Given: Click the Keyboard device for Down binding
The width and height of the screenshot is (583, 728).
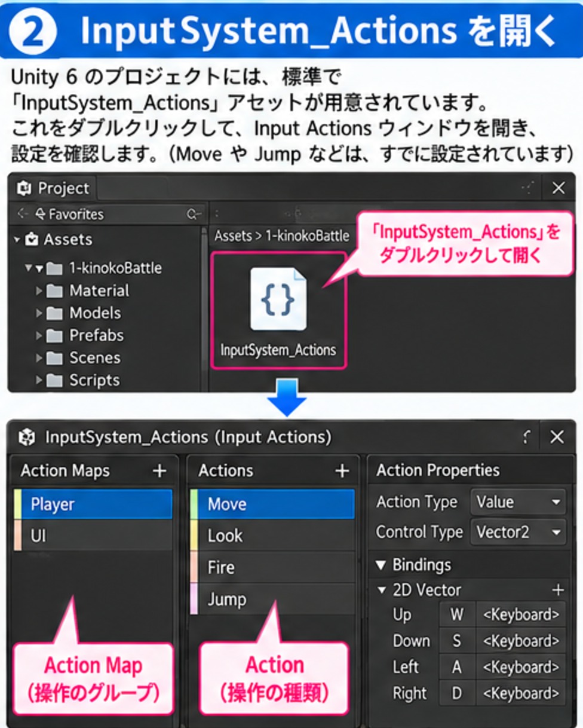Looking at the screenshot, I should pos(521,641).
